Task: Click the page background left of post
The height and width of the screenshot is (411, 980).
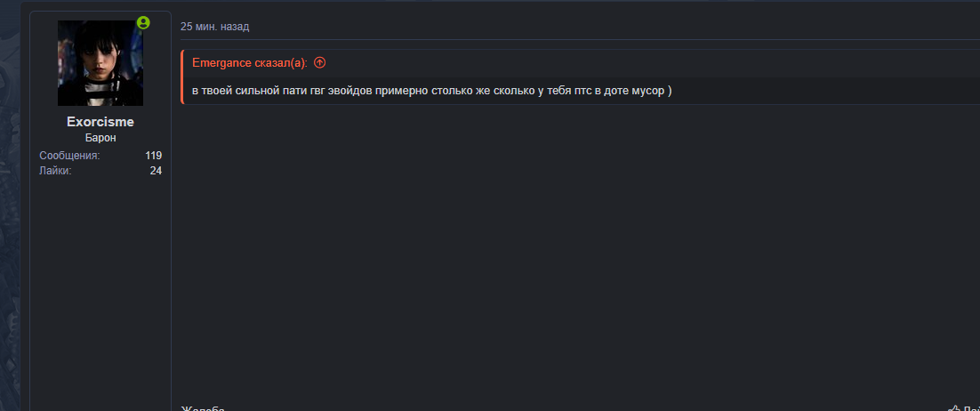Action: (x=12, y=222)
